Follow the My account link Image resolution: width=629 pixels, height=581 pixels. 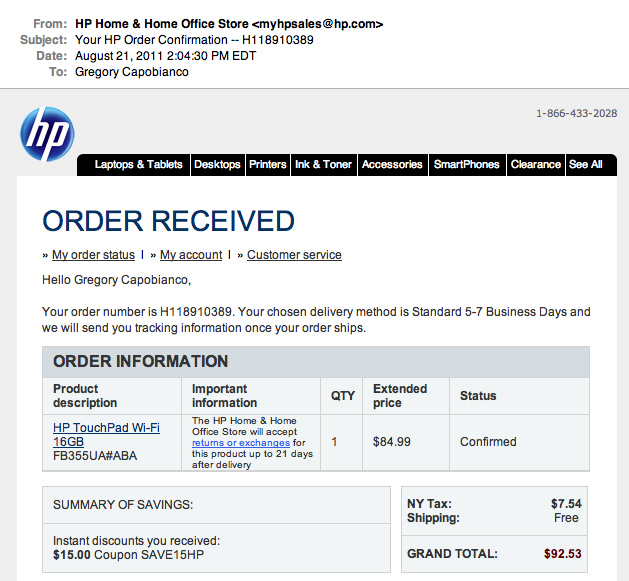tap(191, 255)
